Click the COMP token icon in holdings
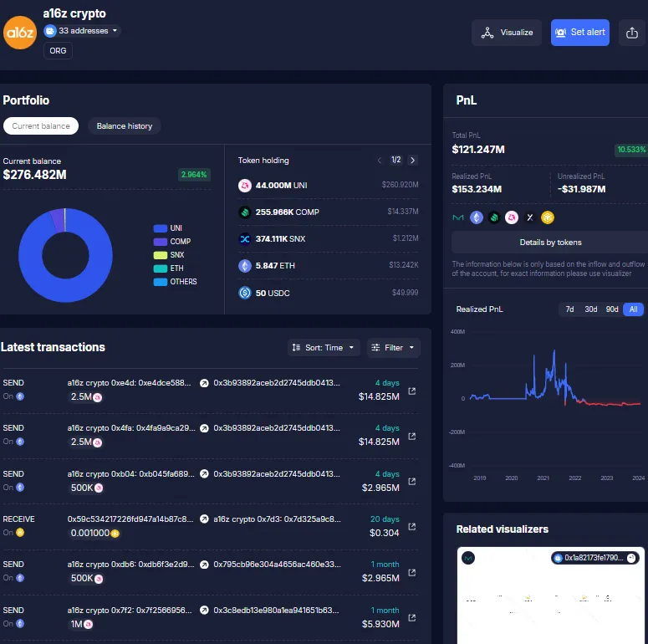Screen dimensions: 648x644 [245, 212]
